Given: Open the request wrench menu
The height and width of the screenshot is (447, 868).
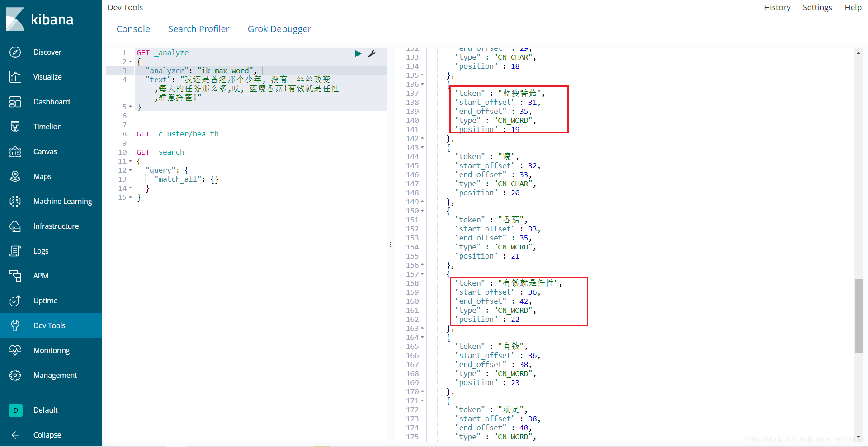Looking at the screenshot, I should pos(372,53).
